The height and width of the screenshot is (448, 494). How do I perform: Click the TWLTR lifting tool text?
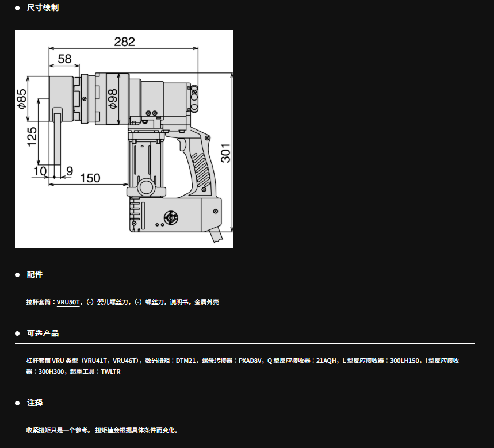110,372
